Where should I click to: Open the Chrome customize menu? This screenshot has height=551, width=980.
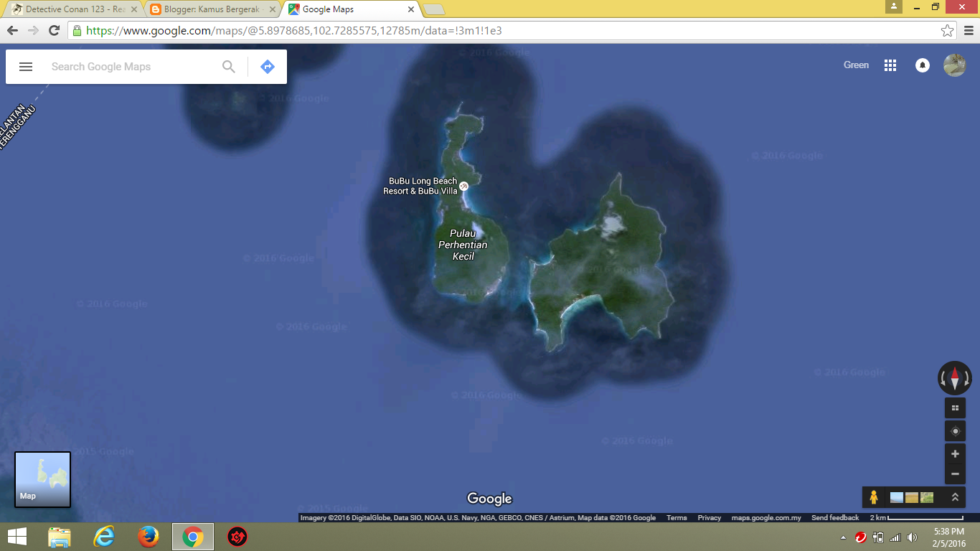tap(969, 31)
